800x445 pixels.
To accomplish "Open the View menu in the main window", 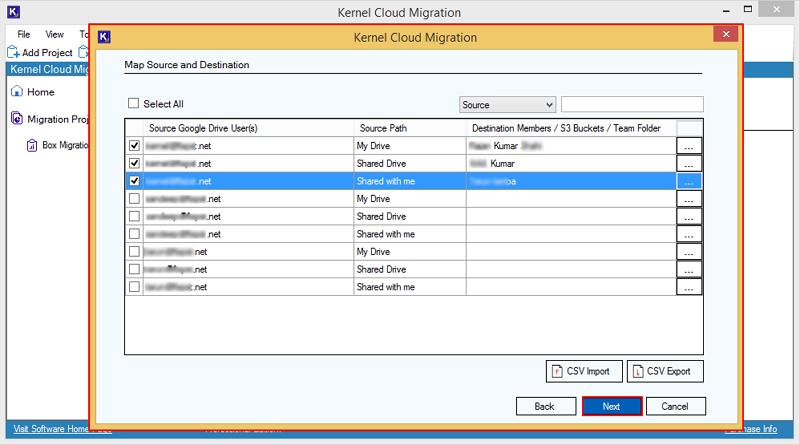I will point(55,34).
